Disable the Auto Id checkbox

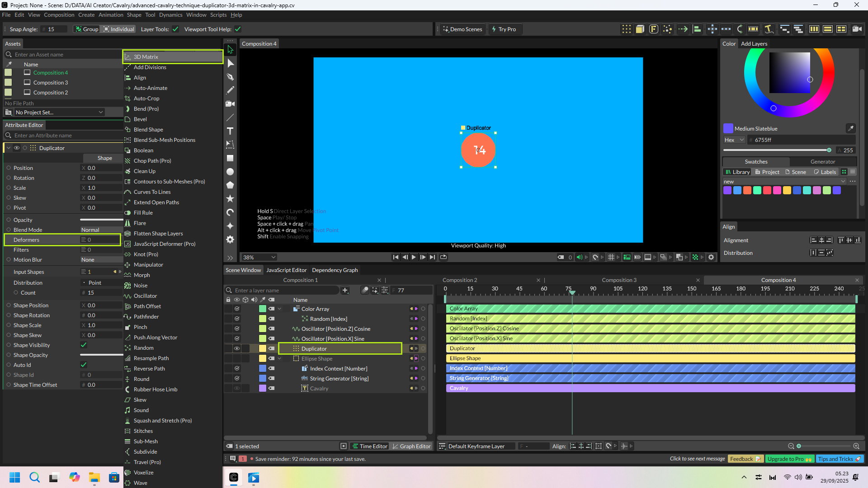coord(84,365)
